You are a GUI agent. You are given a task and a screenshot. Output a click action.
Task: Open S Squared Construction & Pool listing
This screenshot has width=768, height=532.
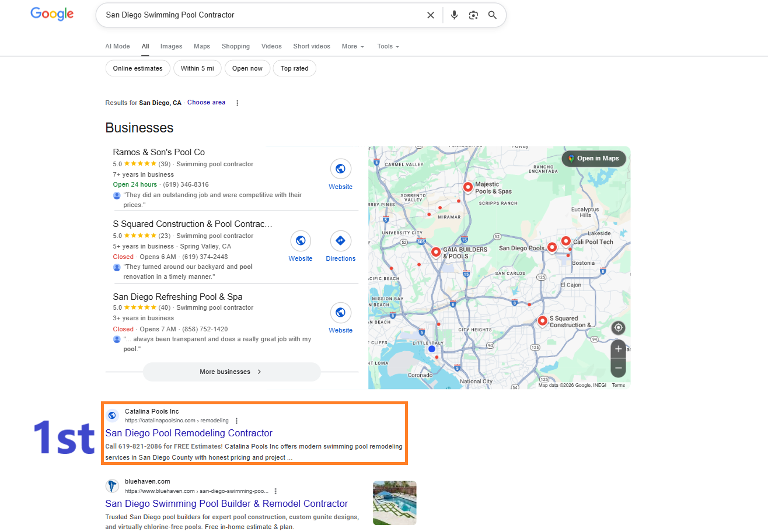[193, 224]
